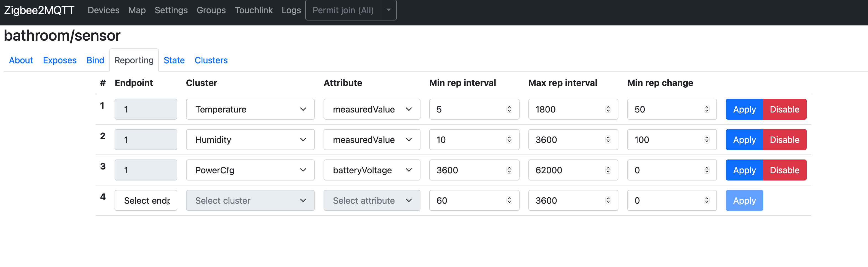View the Clusters tab

[x=211, y=60]
